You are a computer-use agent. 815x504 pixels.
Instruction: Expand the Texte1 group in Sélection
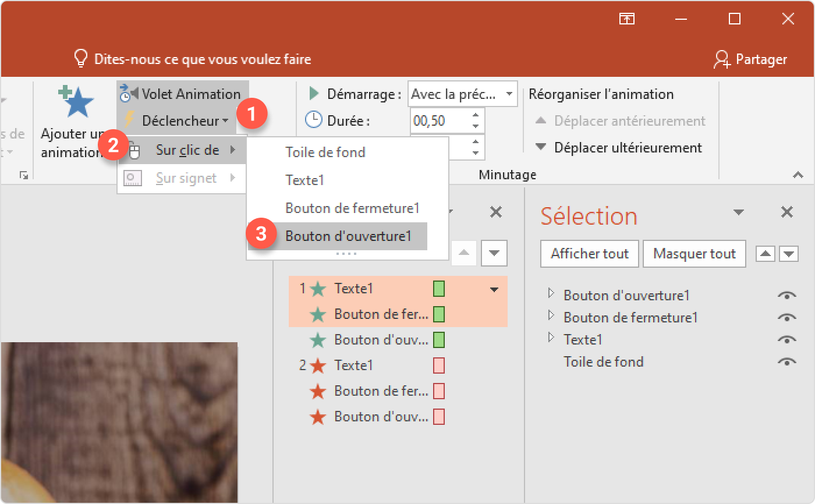click(x=551, y=338)
